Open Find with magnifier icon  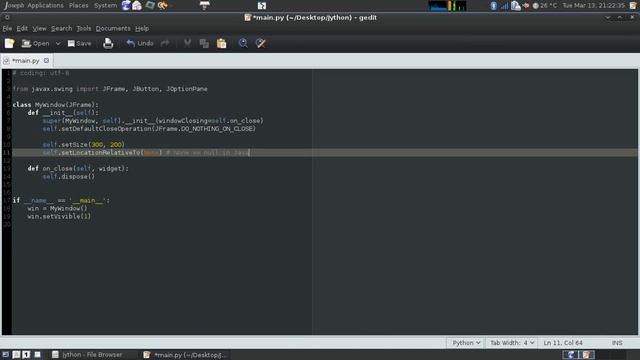243,43
